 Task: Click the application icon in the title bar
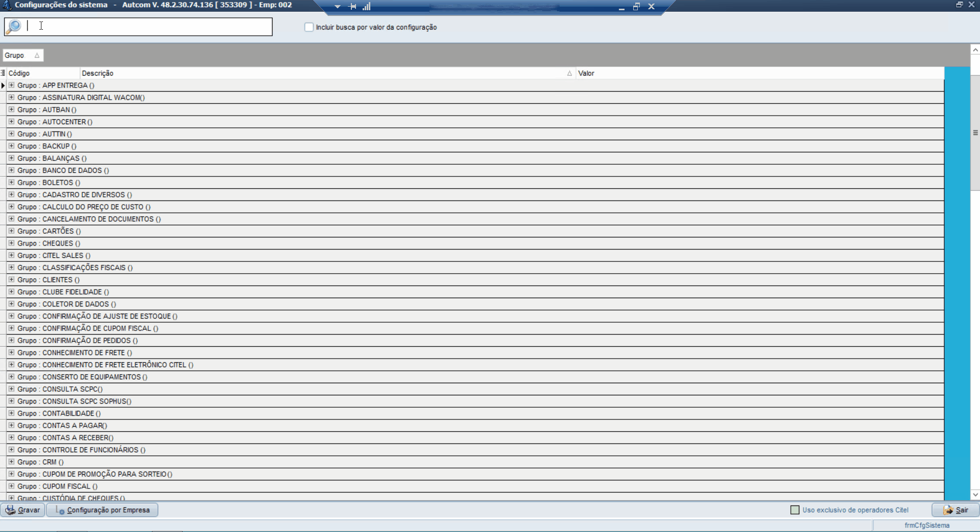pyautogui.click(x=6, y=5)
